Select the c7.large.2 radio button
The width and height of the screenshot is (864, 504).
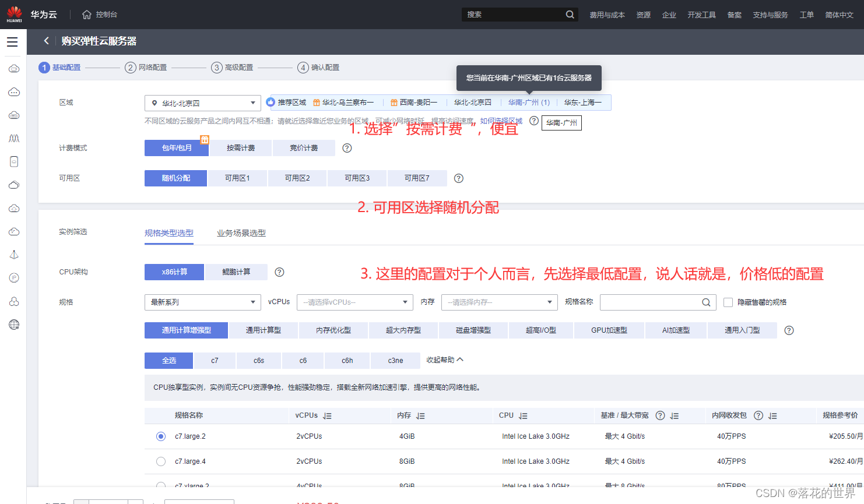[161, 436]
